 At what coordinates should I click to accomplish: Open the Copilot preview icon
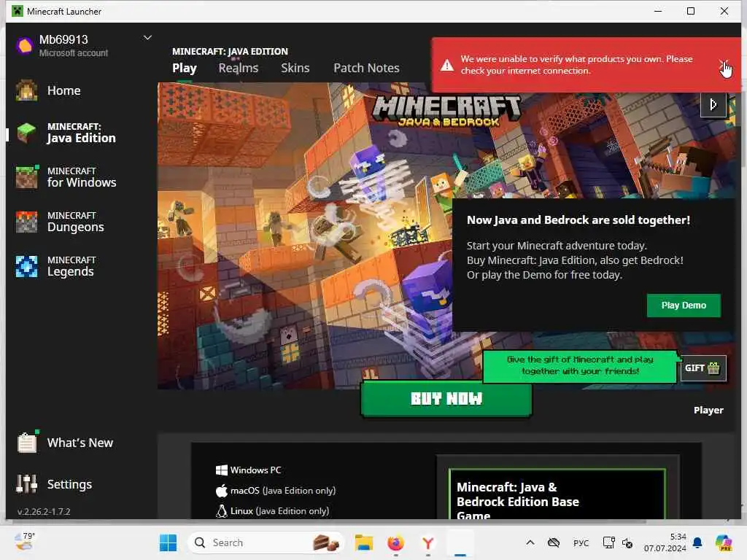coord(723,542)
